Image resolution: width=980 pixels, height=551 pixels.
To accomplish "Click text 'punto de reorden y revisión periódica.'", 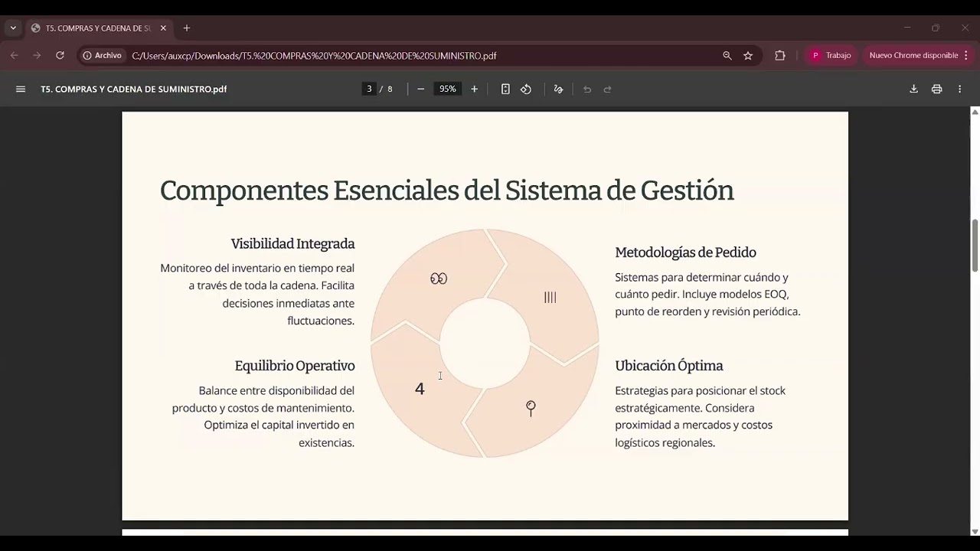I will (x=707, y=311).
